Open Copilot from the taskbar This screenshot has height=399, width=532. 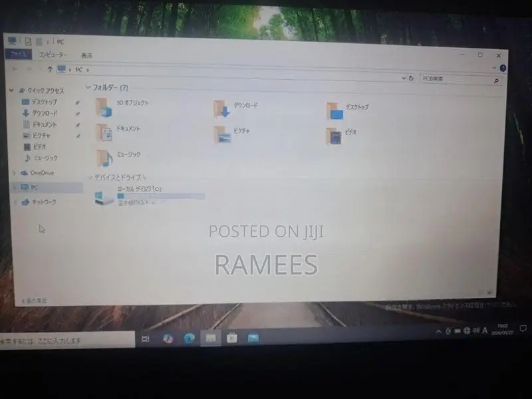168,338
